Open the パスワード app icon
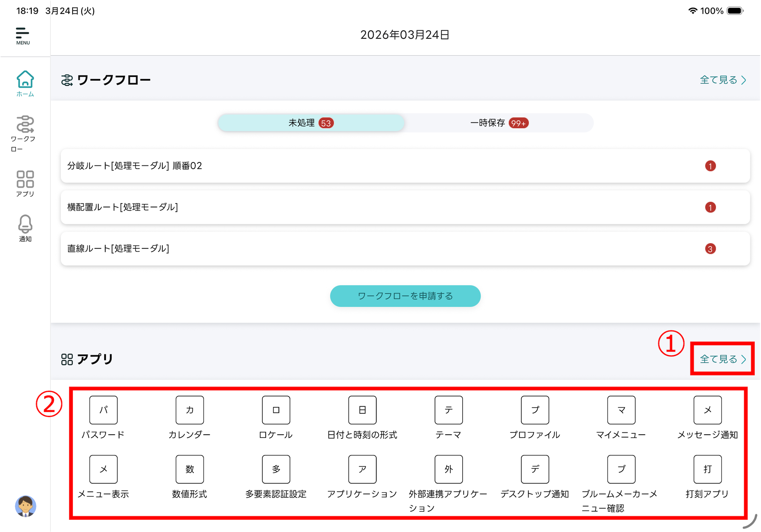The image size is (761, 532). pyautogui.click(x=103, y=410)
